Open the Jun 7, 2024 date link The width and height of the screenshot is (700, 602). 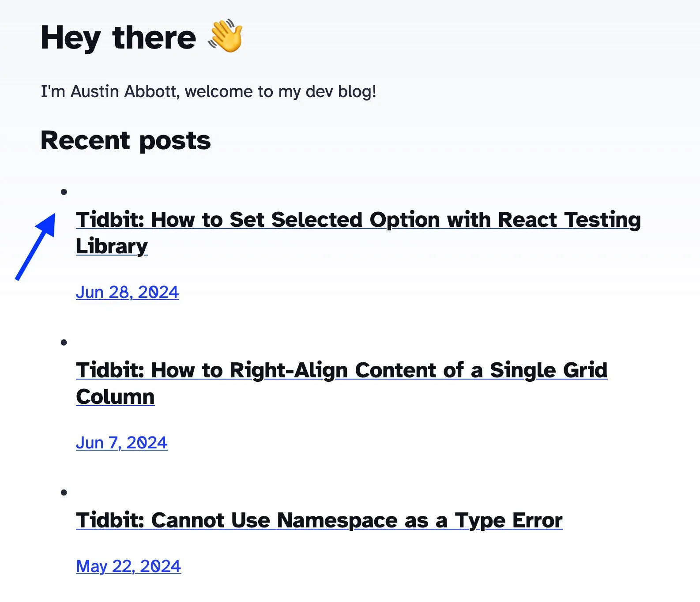[x=121, y=443]
